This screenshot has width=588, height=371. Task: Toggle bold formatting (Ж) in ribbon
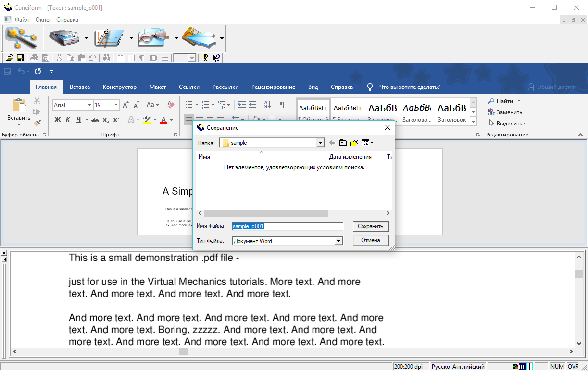[58, 120]
